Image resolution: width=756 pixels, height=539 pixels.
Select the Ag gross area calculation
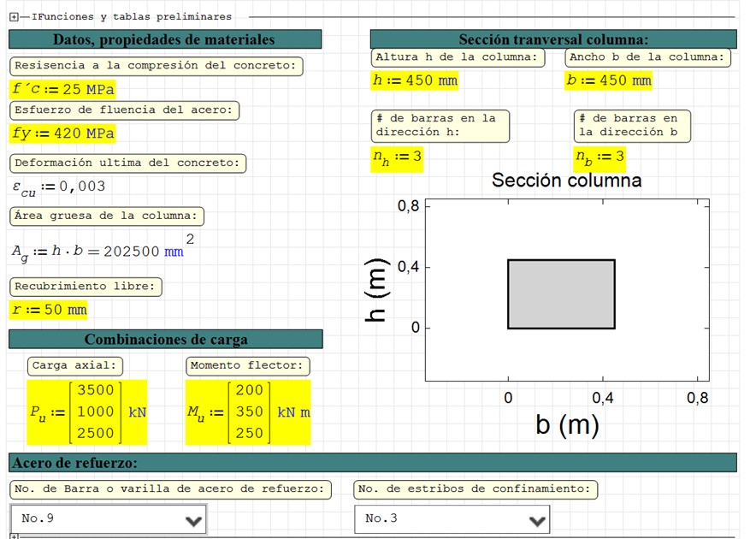(x=97, y=252)
